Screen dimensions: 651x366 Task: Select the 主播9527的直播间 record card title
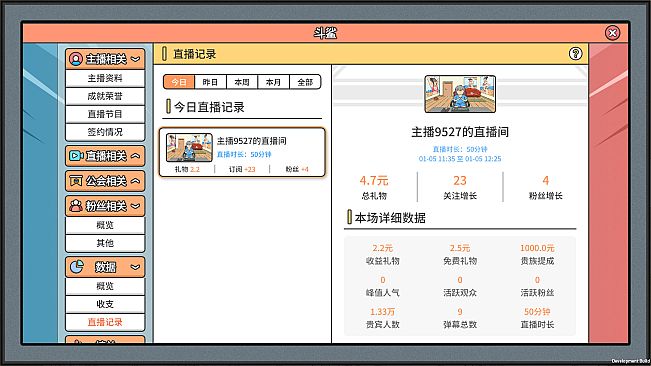pyautogui.click(x=252, y=141)
